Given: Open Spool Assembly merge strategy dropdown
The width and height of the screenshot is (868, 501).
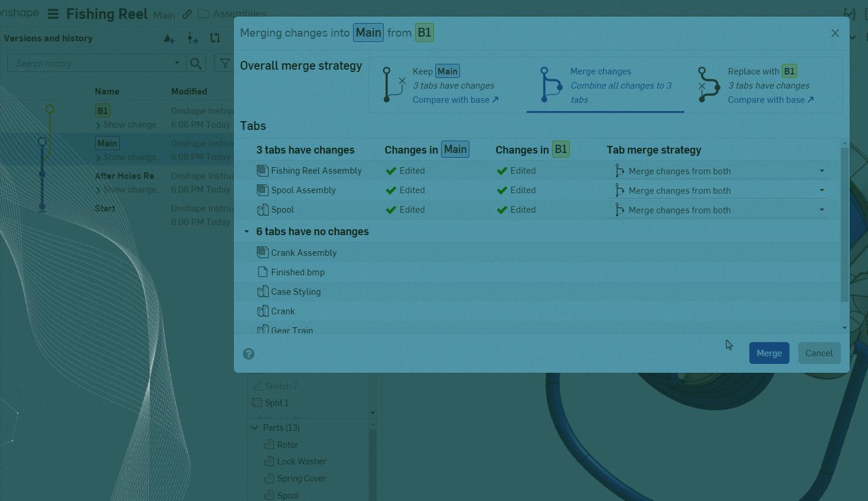Looking at the screenshot, I should (x=717, y=191).
